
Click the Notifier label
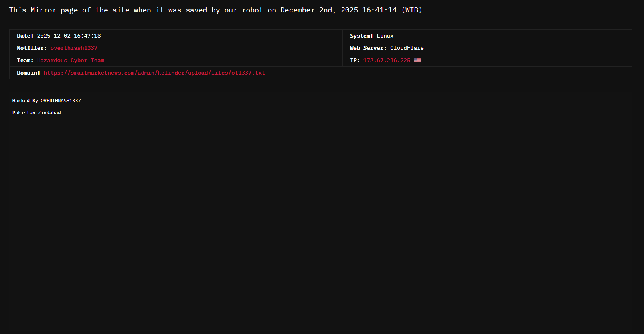point(32,48)
